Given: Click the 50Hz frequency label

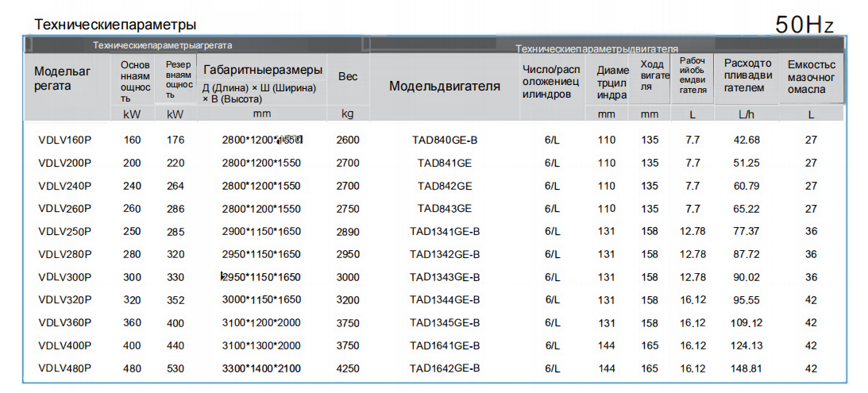Looking at the screenshot, I should coord(804,25).
